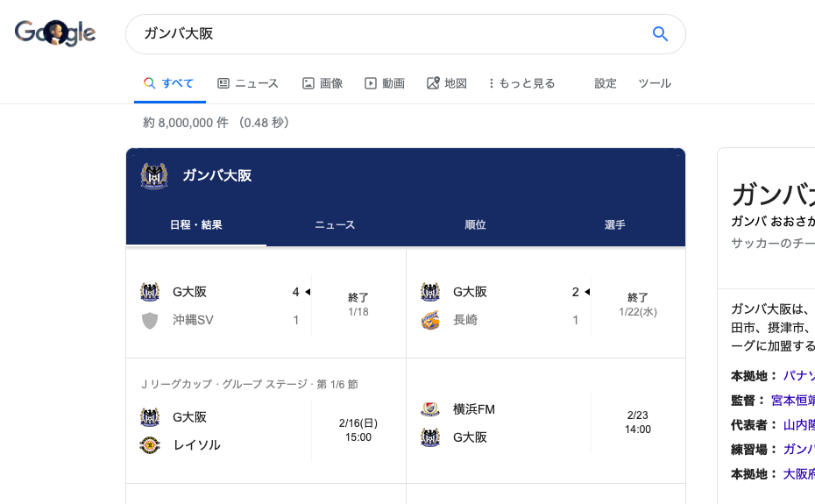815x504 pixels.
Task: Open the 動画 search tab
Action: [385, 83]
